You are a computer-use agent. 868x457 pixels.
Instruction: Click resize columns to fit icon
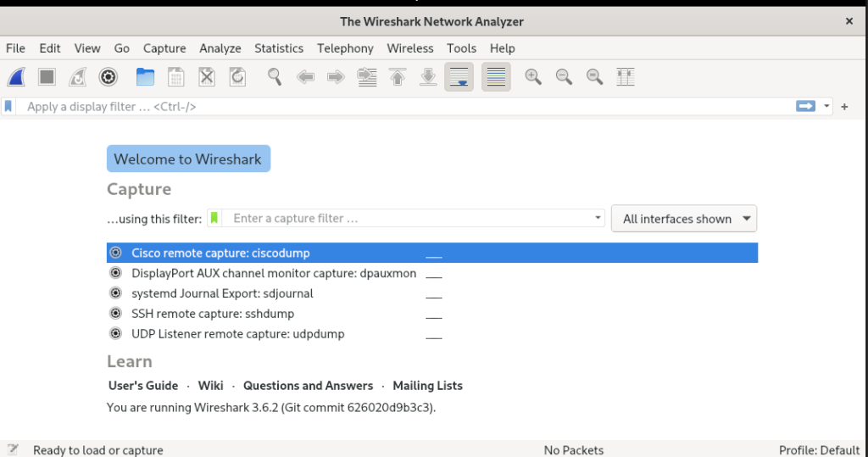(625, 77)
